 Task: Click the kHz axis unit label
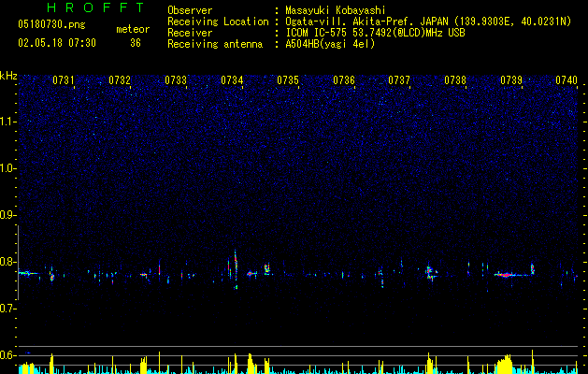[8, 76]
